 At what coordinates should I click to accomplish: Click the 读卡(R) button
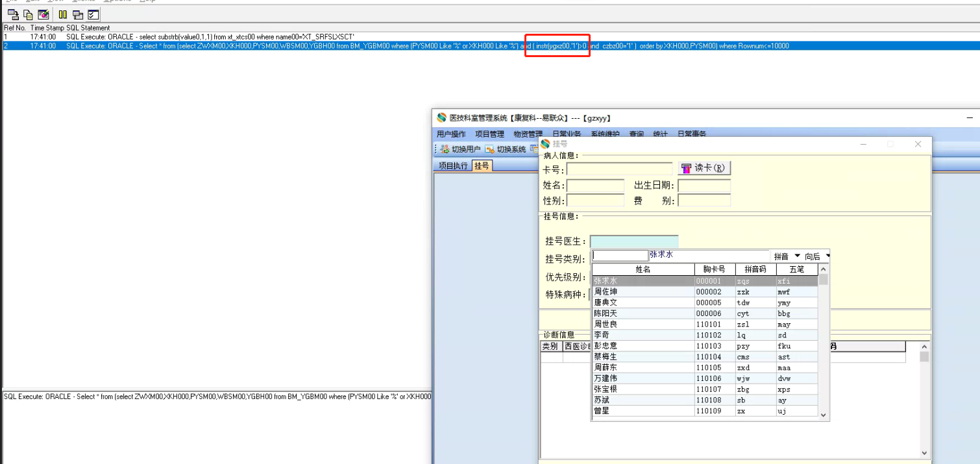704,168
